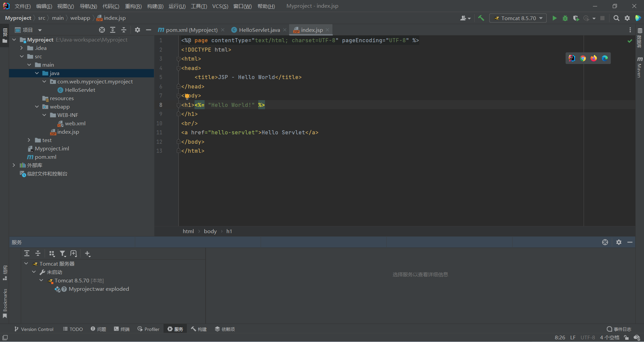Screen dimensions: 644x342
Task: Click the webapp breadcrumb in navigation bar
Action: coord(80,18)
